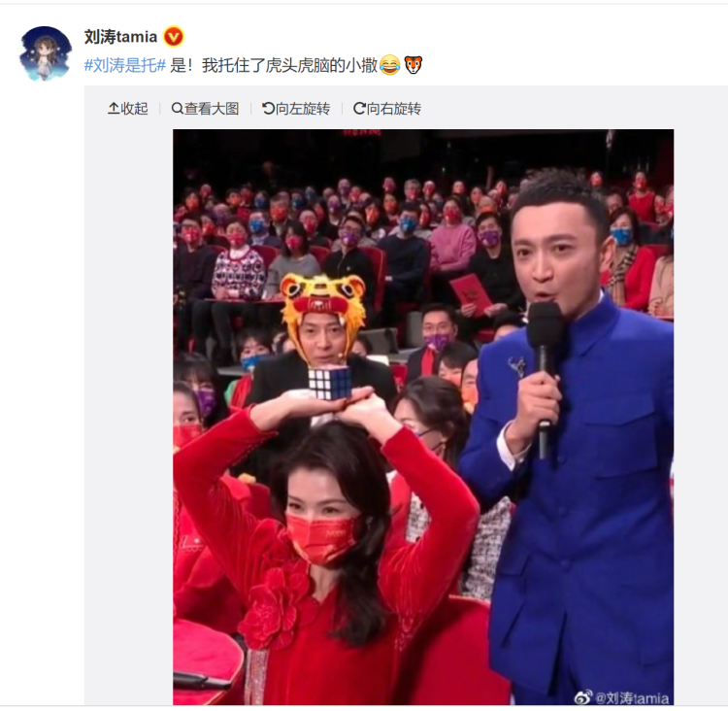728x711 pixels.
Task: Click the post text 我托住了虎头虎脑的小撒
Action: (x=289, y=65)
